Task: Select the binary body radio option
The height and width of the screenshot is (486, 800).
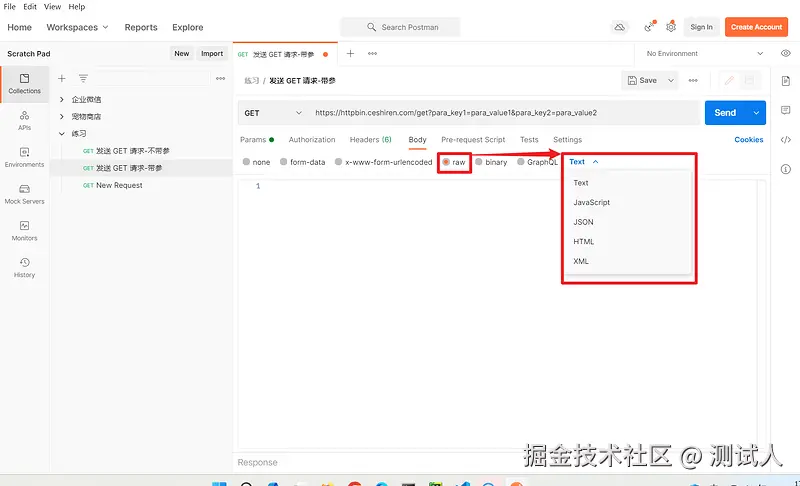Action: coord(479,162)
